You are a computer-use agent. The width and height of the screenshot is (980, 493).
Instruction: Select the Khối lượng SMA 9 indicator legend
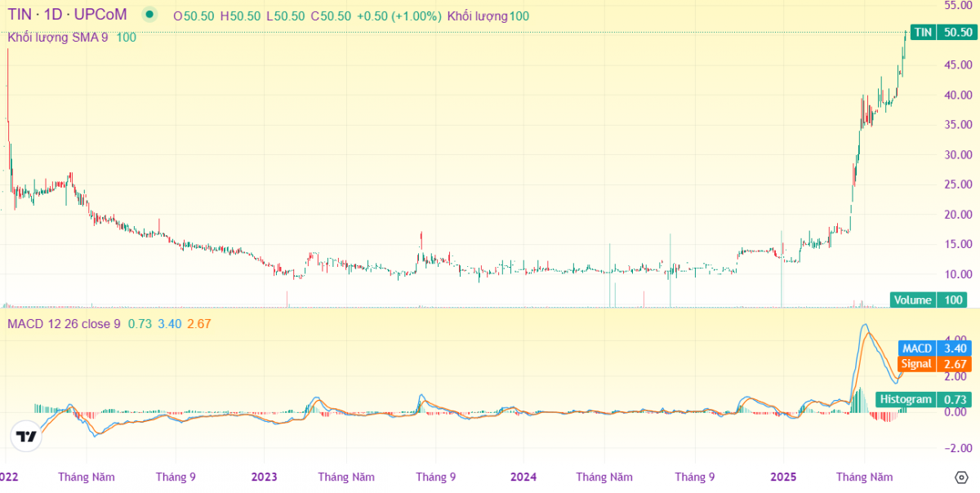[x=57, y=37]
